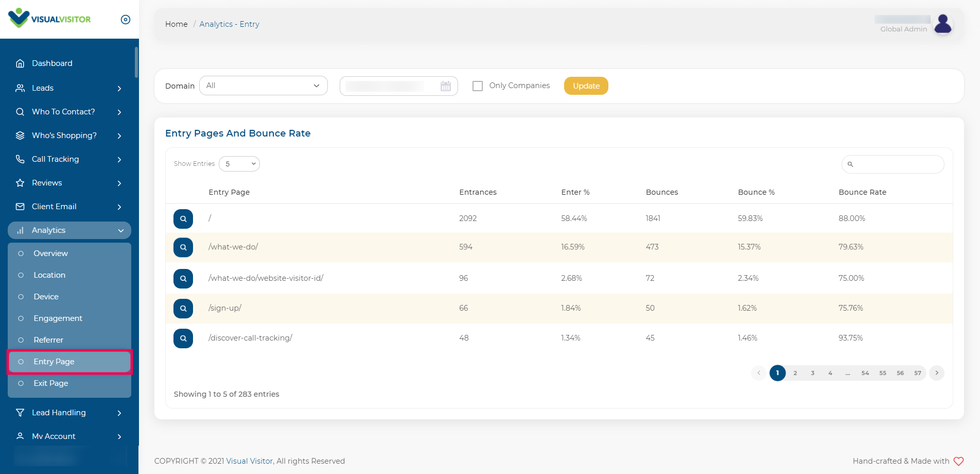Click the table search input field
Viewport: 980px width, 474px height.
click(893, 164)
